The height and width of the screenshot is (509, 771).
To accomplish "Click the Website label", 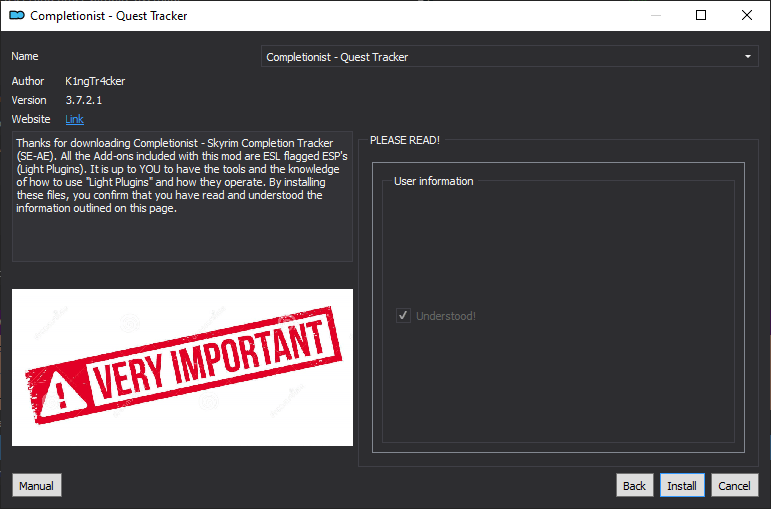I will (31, 119).
